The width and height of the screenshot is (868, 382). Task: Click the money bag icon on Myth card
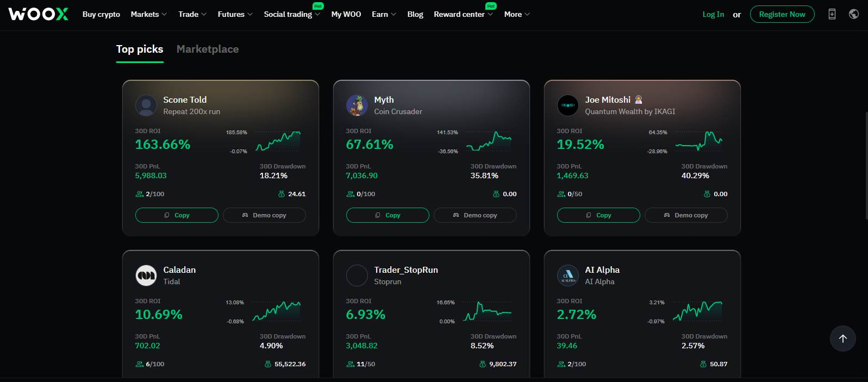point(496,194)
